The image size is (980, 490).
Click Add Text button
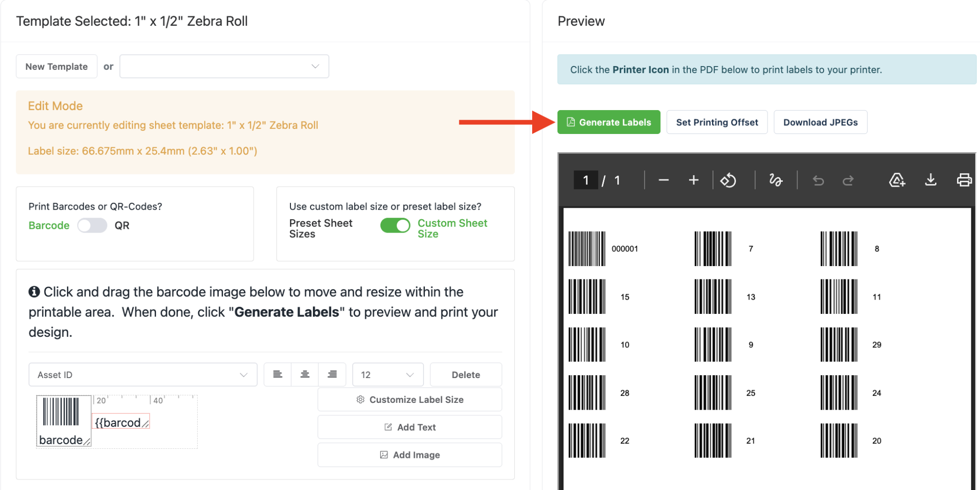click(x=410, y=427)
